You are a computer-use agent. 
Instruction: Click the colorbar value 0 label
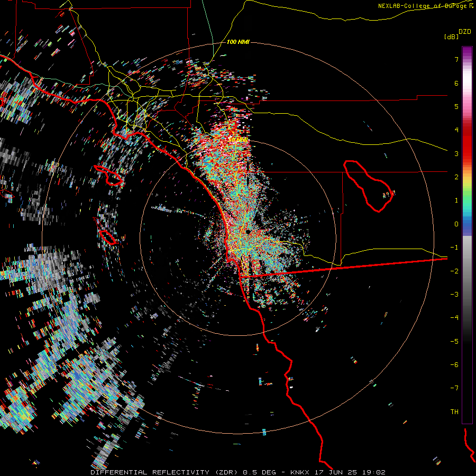tap(456, 224)
